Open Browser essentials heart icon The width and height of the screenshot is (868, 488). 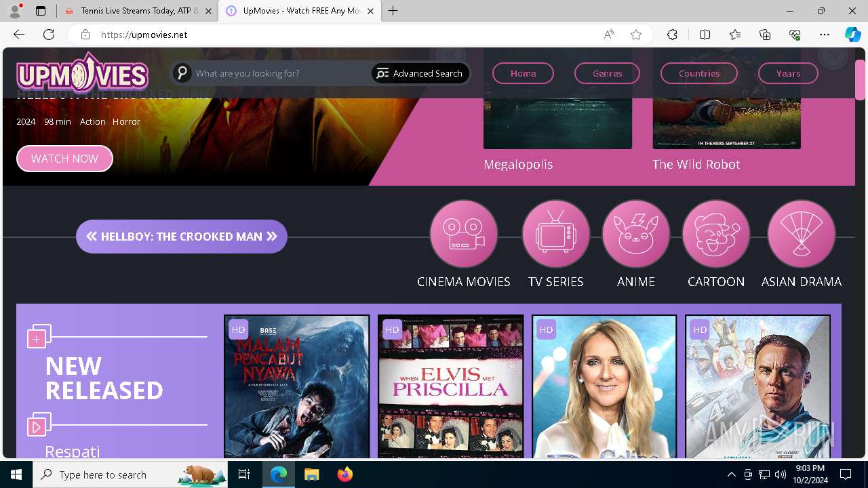coord(795,35)
